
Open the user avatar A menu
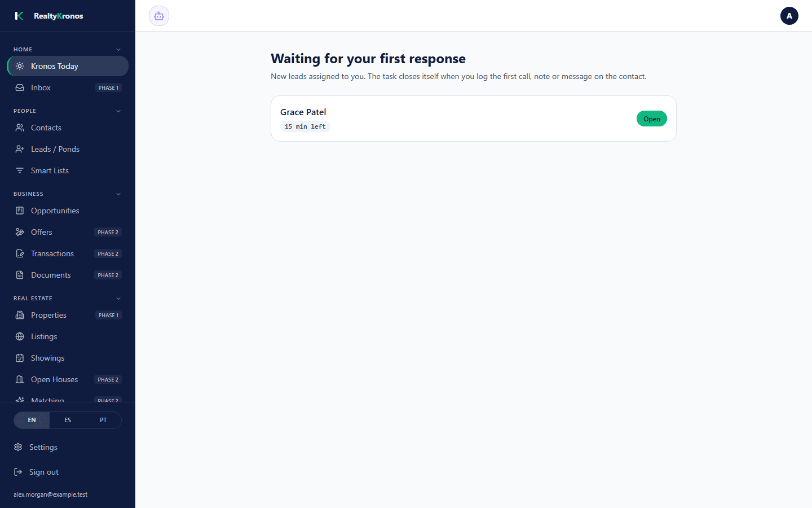(789, 16)
